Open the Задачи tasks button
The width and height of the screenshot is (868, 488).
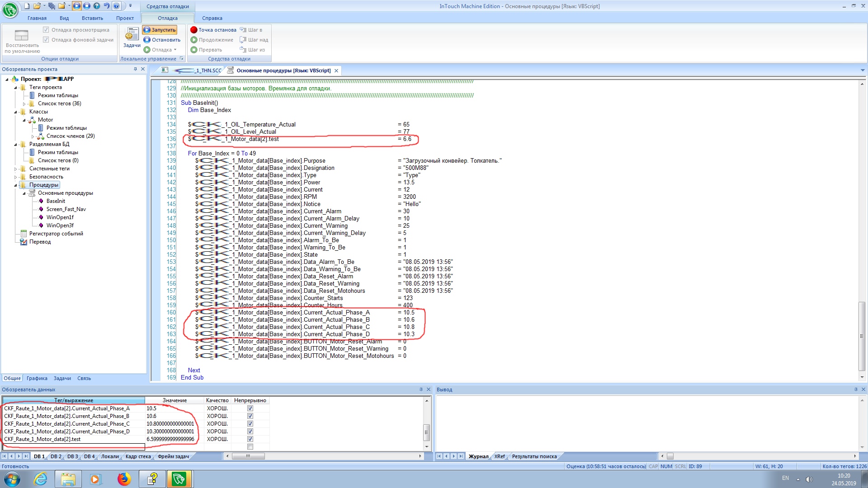[132, 38]
